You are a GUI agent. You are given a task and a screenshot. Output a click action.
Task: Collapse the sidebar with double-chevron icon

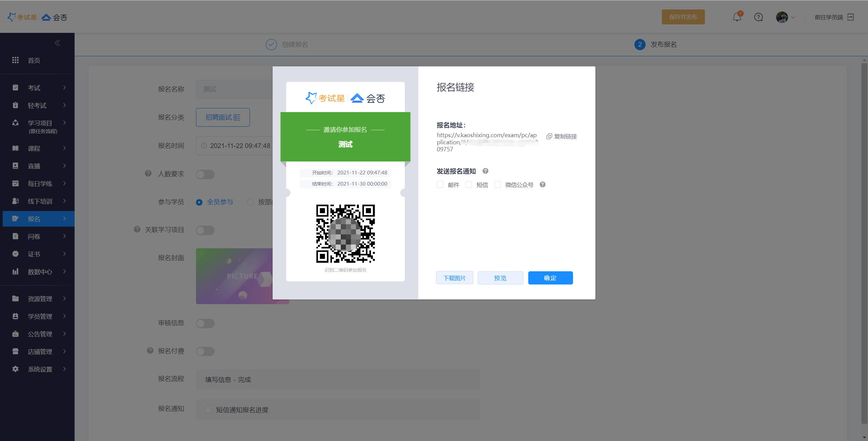pyautogui.click(x=57, y=43)
